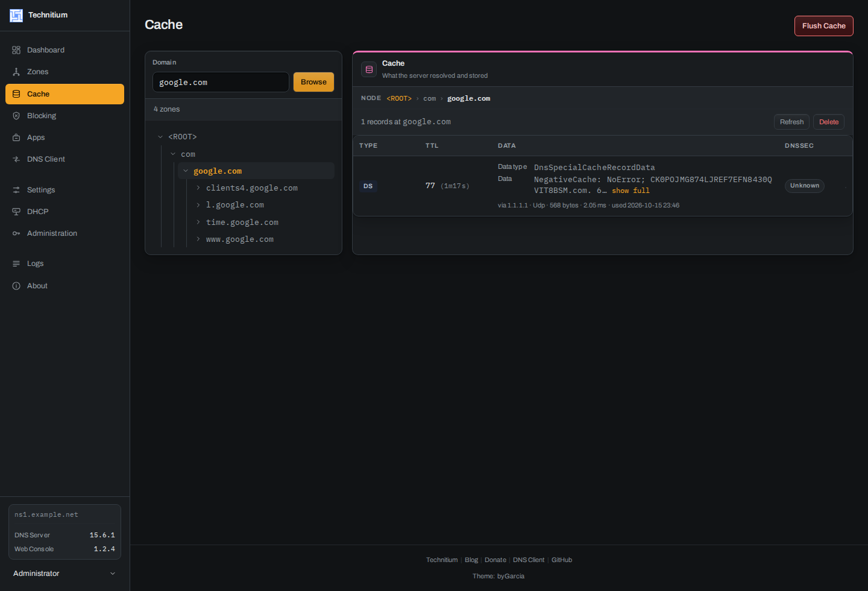Click the Logs lines icon

point(16,264)
